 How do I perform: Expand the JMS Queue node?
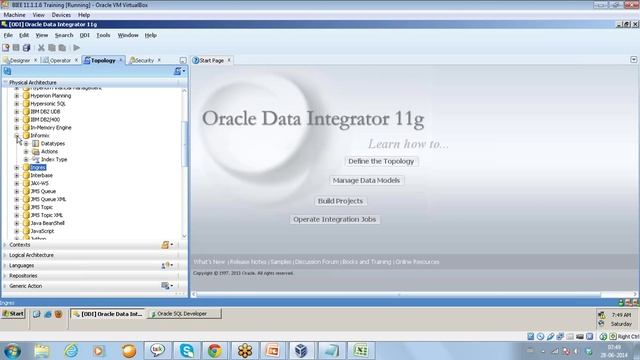(x=17, y=191)
